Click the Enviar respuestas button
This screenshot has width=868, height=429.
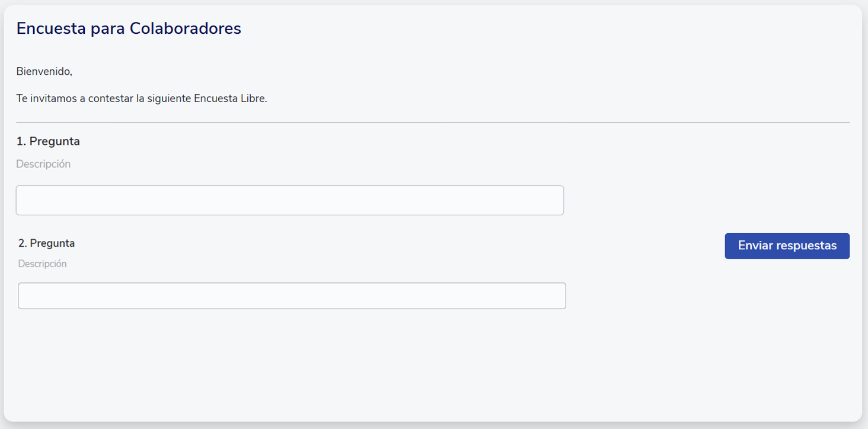(x=787, y=246)
